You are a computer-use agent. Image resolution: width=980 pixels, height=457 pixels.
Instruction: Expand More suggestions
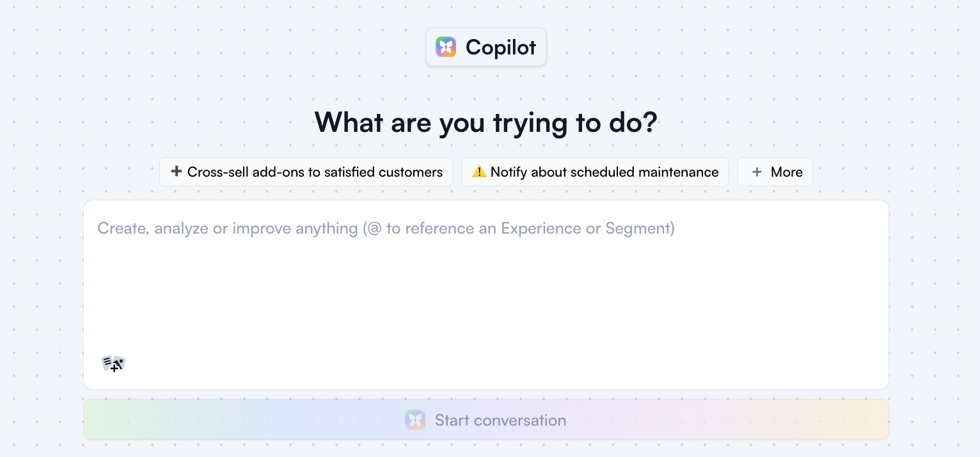coord(775,172)
